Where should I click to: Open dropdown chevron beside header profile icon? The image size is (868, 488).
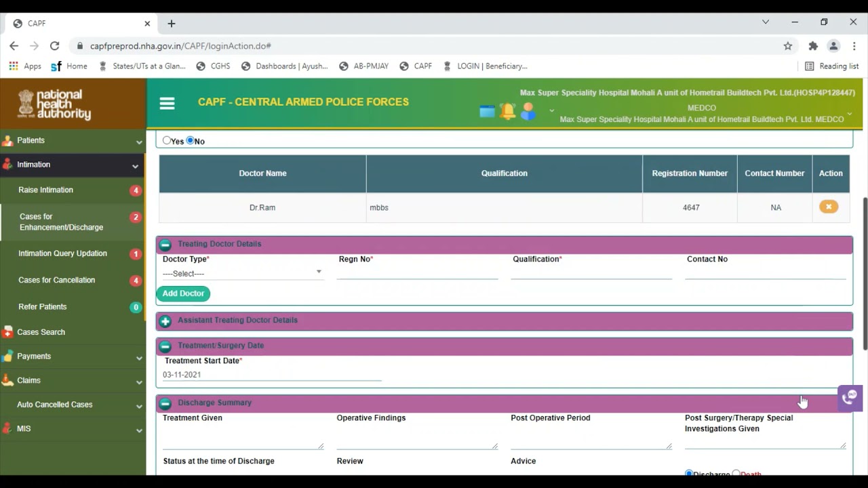coord(551,110)
